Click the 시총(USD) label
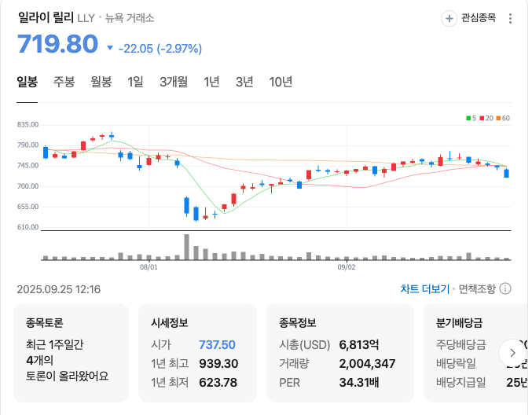This screenshot has width=532, height=415. point(304,345)
